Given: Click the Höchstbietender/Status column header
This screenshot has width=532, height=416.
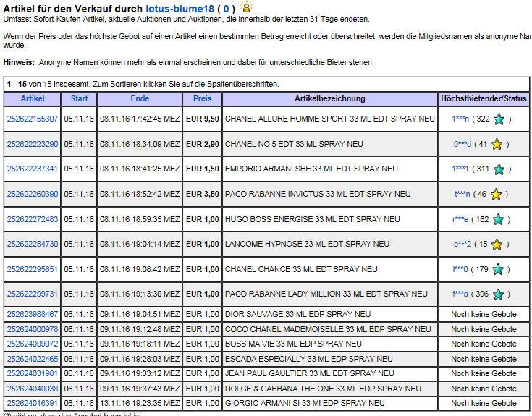Looking at the screenshot, I should [484, 98].
